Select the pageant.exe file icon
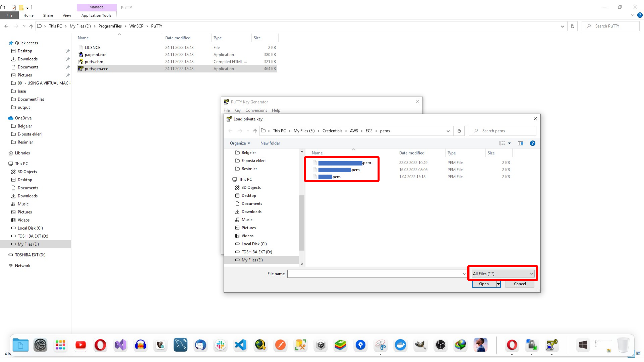 (x=80, y=55)
